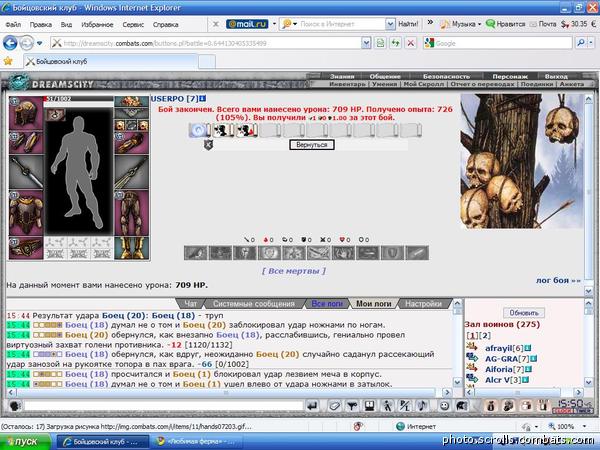Switch to the Чат tab
This screenshot has height=450, width=600.
click(x=191, y=303)
